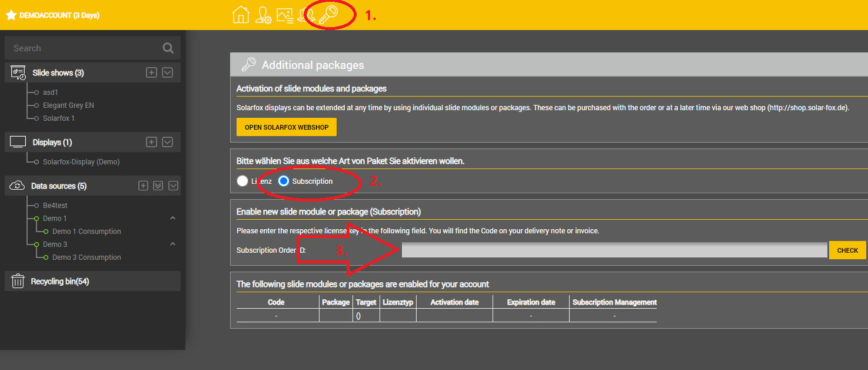Select the Demo 1 data source
The width and height of the screenshot is (868, 370).
(x=55, y=219)
